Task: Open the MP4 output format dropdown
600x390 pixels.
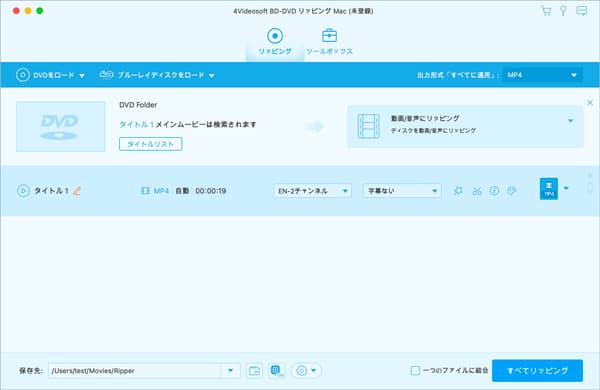Action: 543,75
